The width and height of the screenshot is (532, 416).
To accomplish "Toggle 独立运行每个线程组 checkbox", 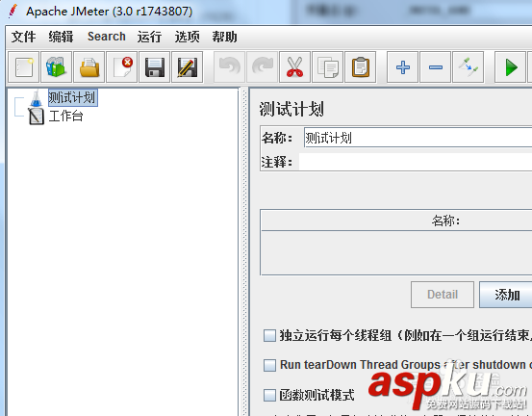I will point(269,335).
